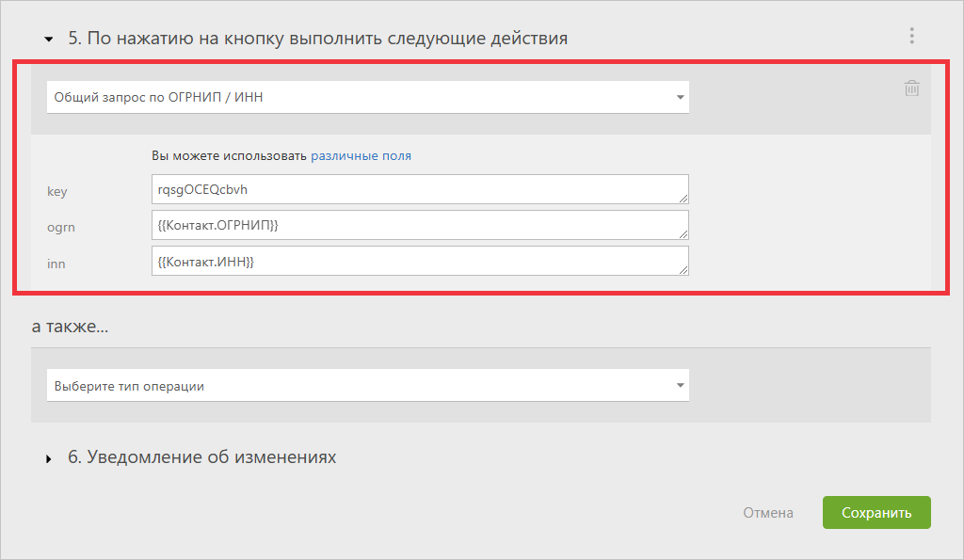Delete the ОГРНИП / ИНН action with trash icon
The height and width of the screenshot is (560, 964).
click(911, 88)
